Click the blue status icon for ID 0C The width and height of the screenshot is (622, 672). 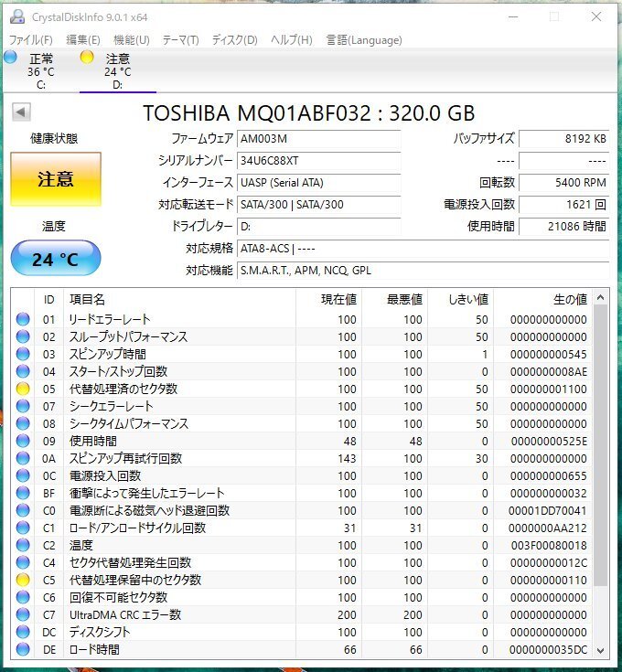click(x=23, y=475)
